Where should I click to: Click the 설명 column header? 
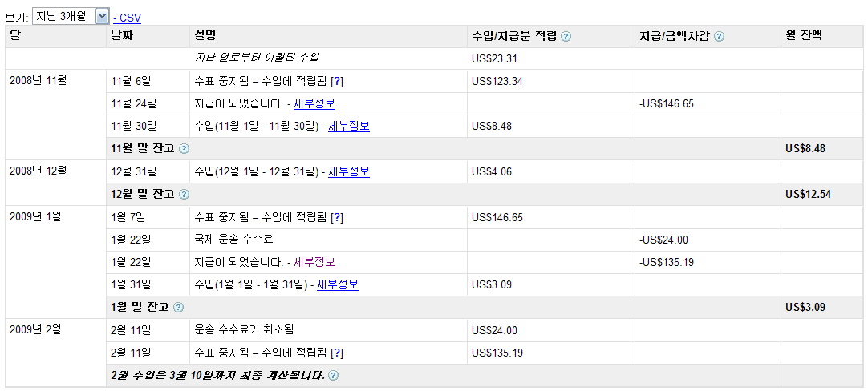(205, 36)
